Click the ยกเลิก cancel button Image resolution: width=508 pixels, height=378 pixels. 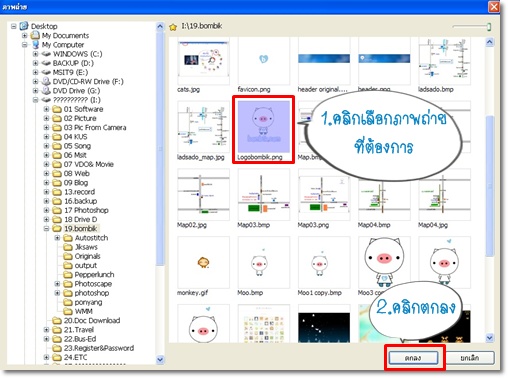[470, 358]
